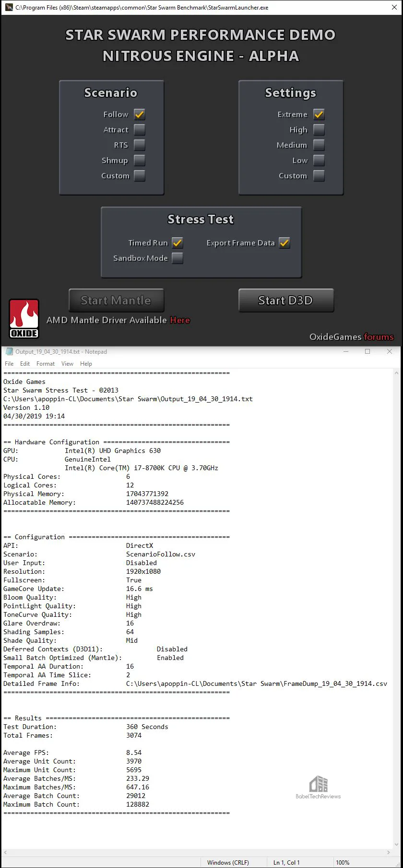Click the '5695' maximum unit count value
This screenshot has width=403, height=868.
[134, 770]
